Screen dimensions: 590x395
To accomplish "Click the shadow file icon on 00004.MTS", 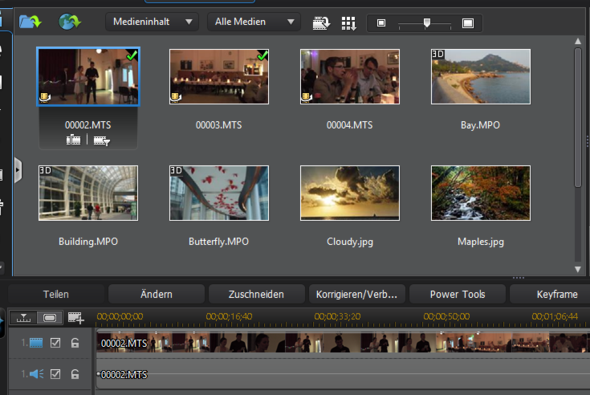I will pyautogui.click(x=306, y=98).
